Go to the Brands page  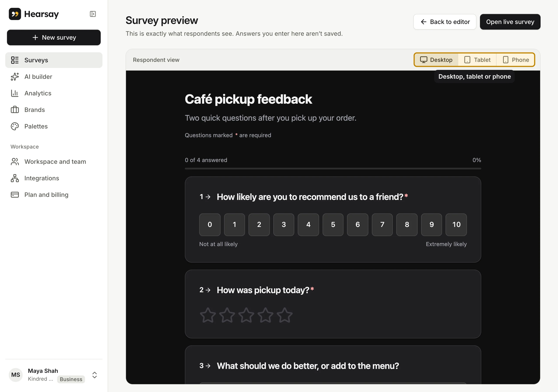[x=54, y=110]
